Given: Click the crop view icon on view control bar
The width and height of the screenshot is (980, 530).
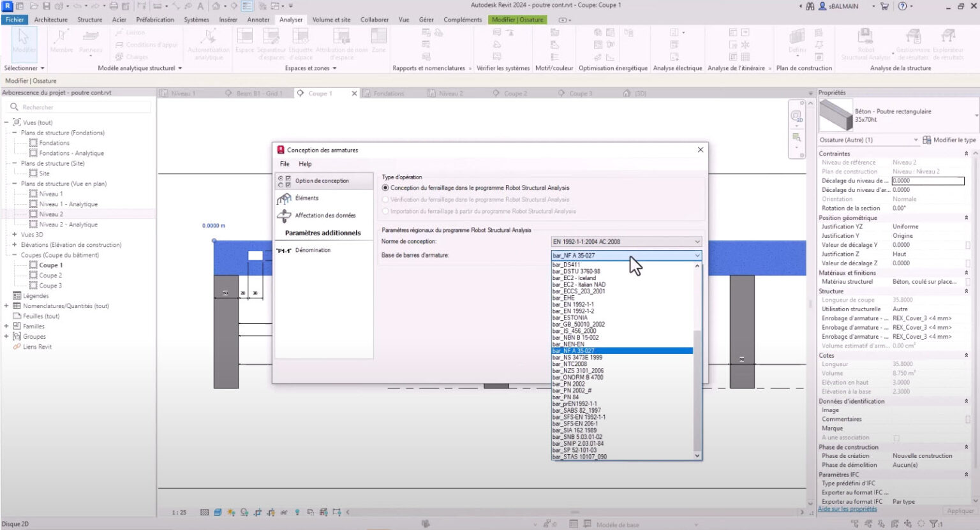Looking at the screenshot, I should [257, 512].
